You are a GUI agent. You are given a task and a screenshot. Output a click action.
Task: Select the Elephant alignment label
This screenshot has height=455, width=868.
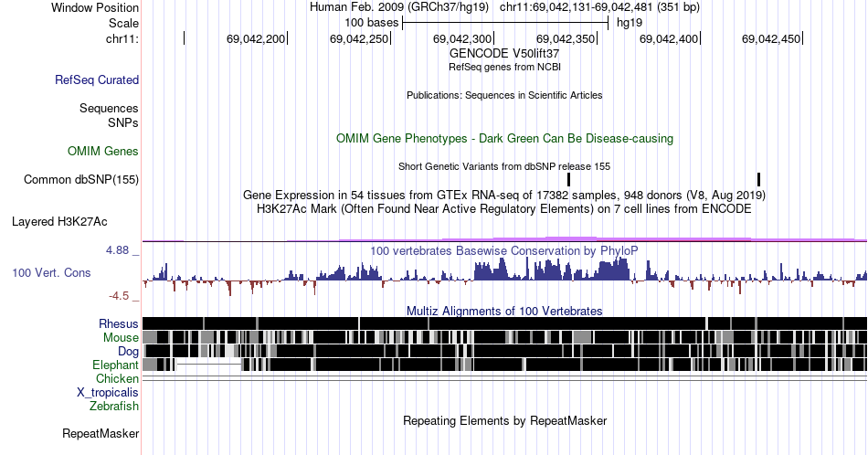pos(116,365)
